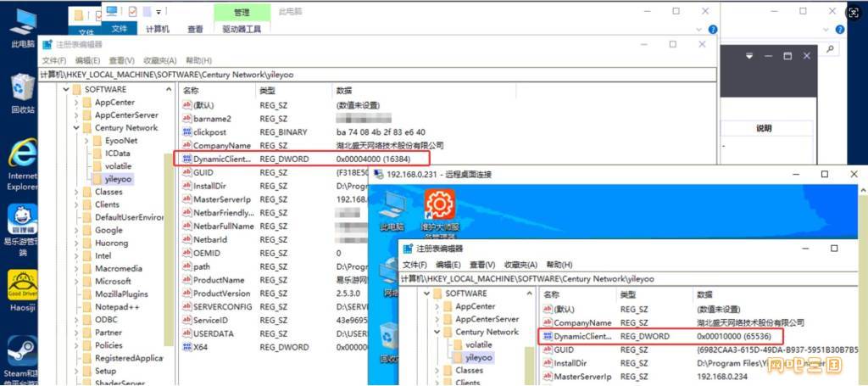The image size is (868, 386).
Task: Collapse Century Network key in back tree
Action: (x=77, y=128)
